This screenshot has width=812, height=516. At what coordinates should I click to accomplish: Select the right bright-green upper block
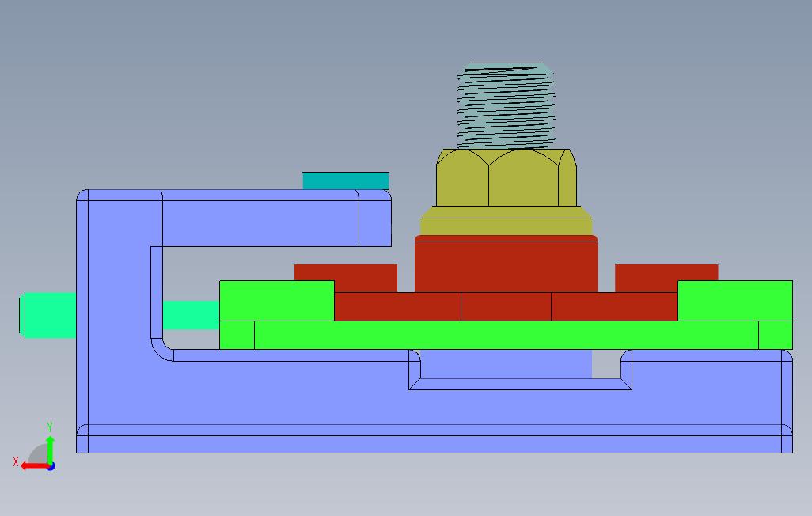point(735,301)
